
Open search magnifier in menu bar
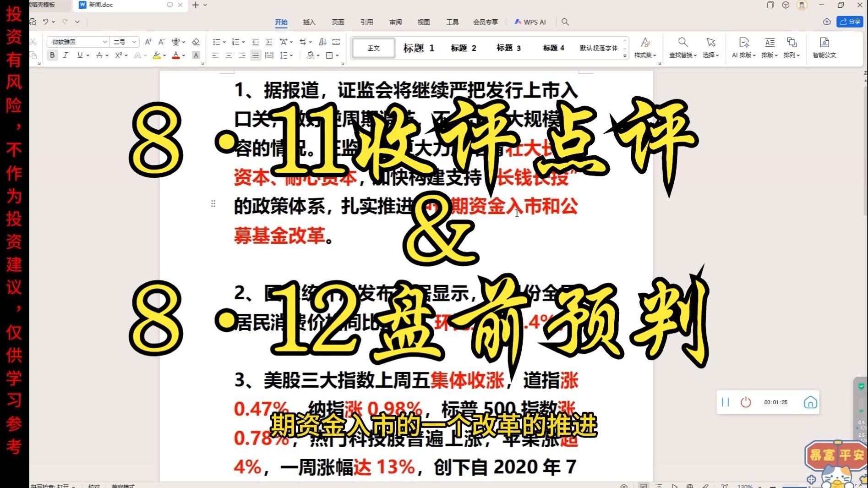(x=565, y=22)
